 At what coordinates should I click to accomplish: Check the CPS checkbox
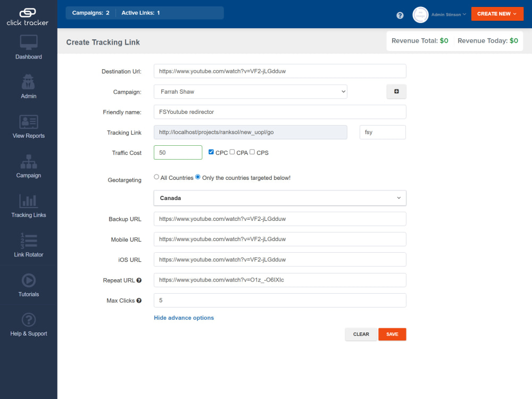[x=252, y=152]
